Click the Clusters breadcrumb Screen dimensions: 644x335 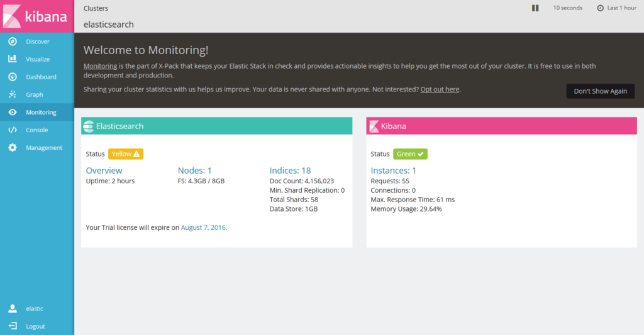pyautogui.click(x=96, y=8)
